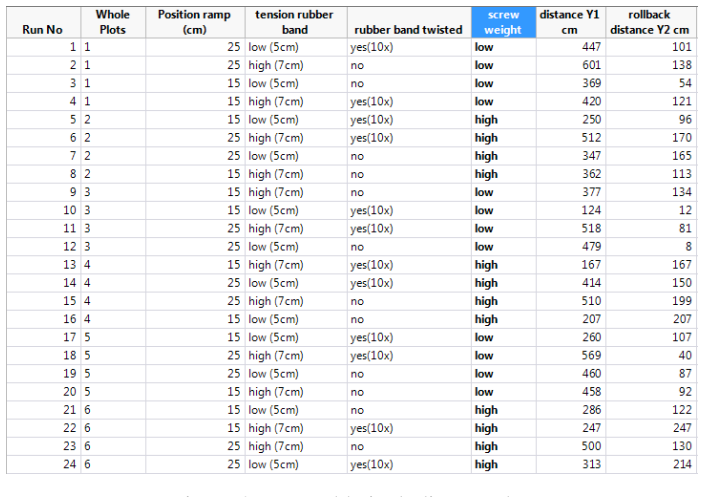704x497 pixels.
Task: Select row number 24 in Run No
Action: (43, 464)
